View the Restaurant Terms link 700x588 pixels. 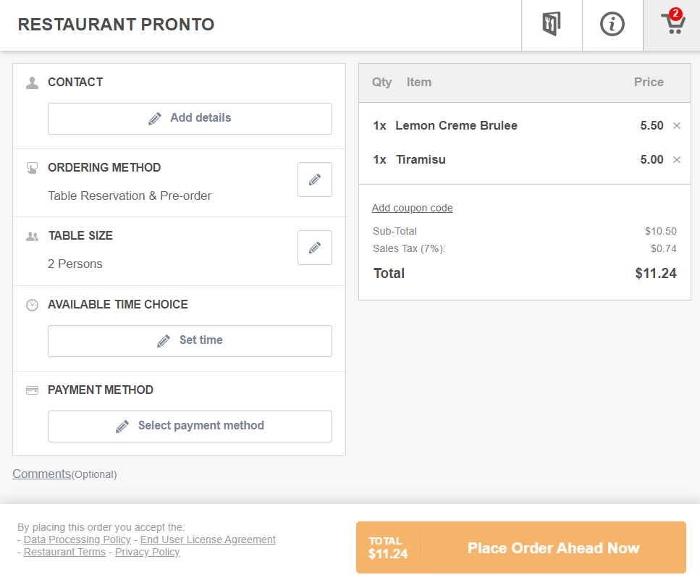tap(64, 552)
